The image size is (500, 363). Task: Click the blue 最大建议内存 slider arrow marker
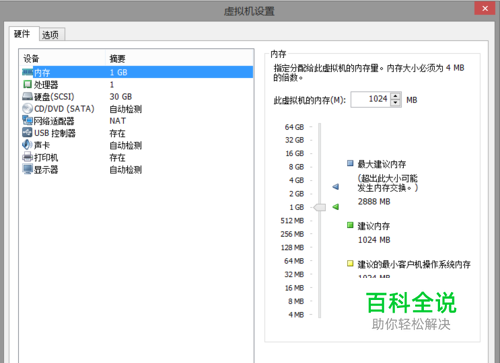pos(336,187)
